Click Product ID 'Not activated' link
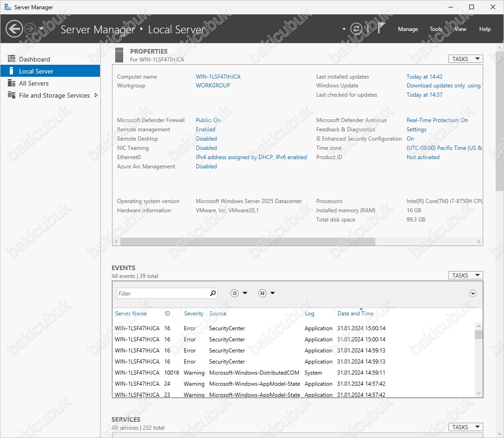 click(x=423, y=157)
